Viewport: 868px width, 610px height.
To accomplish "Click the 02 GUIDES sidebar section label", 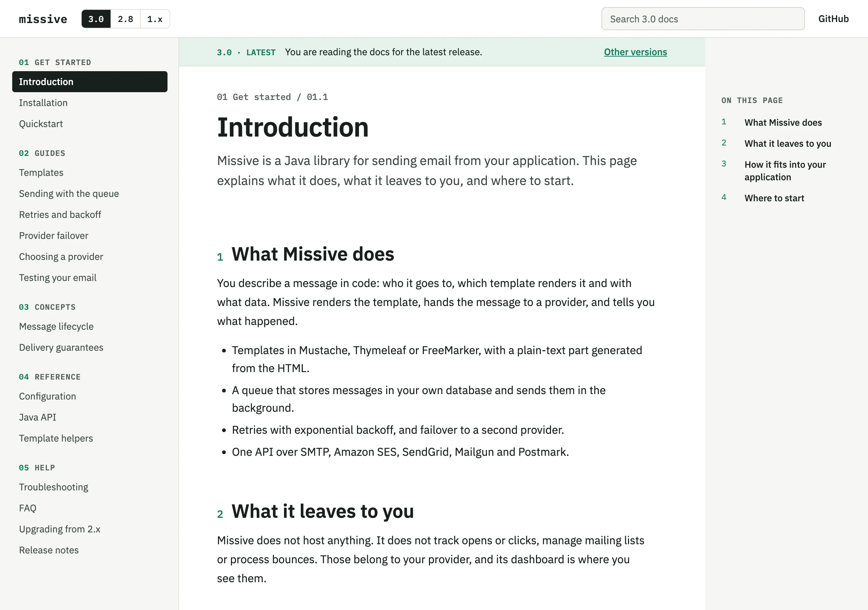I will (42, 153).
